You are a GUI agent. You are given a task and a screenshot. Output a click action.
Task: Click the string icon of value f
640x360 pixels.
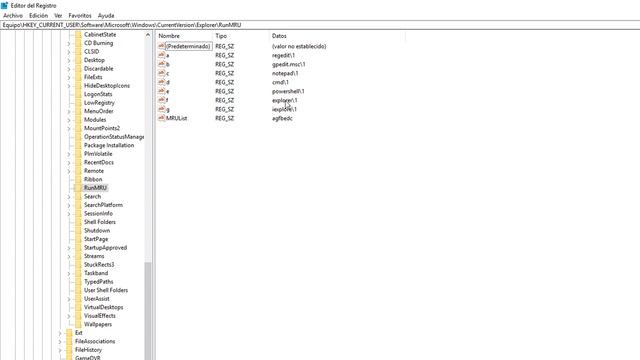coord(162,100)
